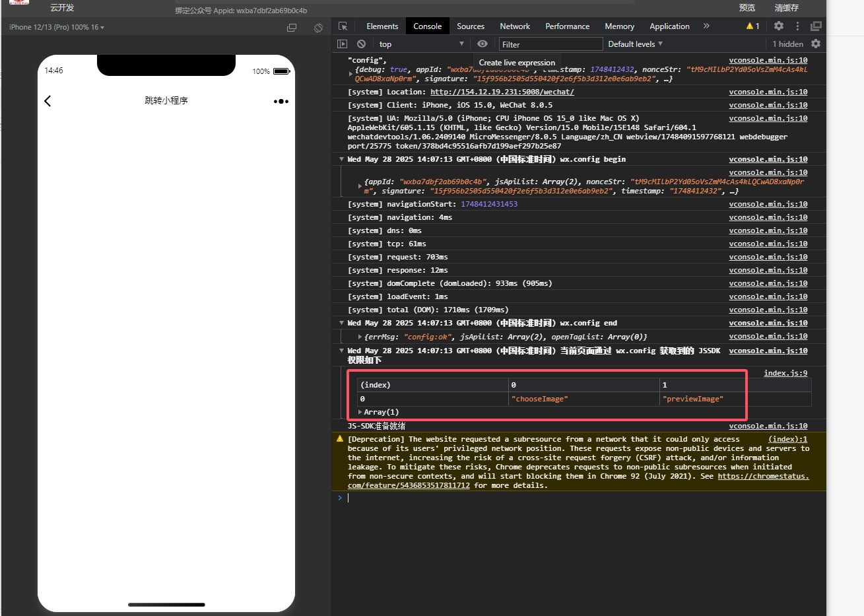
Task: Collapse the JSSDK 权限如下 log group
Action: [341, 351]
